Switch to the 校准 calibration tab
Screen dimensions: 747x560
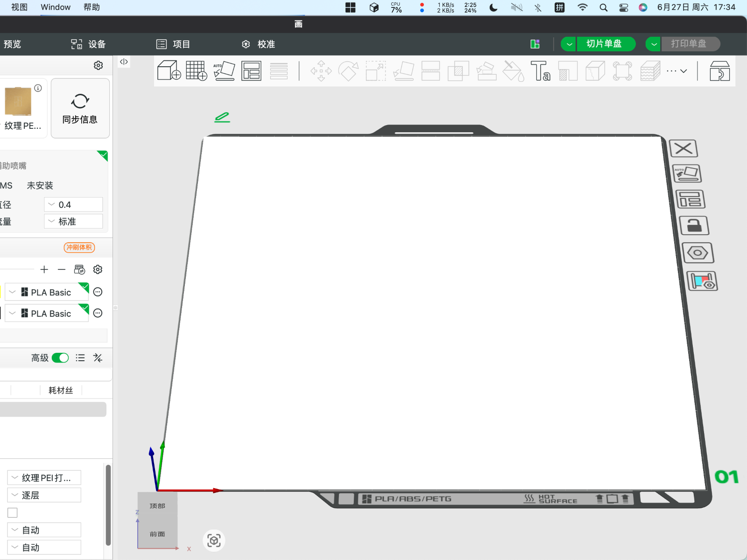[x=258, y=44]
